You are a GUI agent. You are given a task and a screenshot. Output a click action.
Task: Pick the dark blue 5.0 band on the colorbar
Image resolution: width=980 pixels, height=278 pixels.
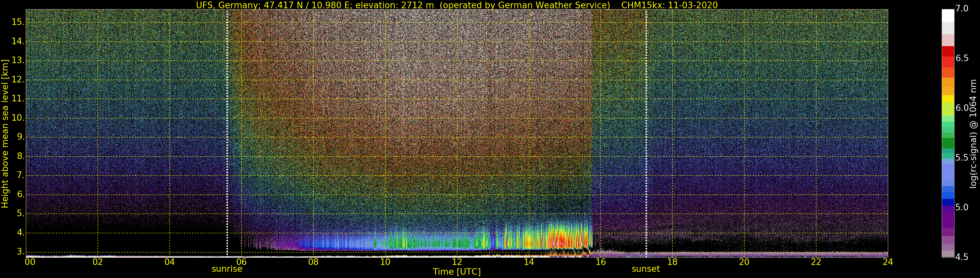[948, 202]
